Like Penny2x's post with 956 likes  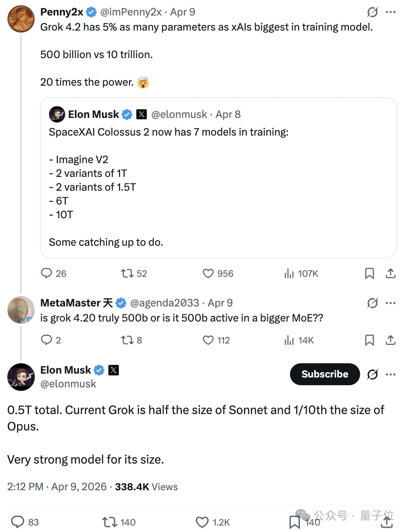click(208, 273)
